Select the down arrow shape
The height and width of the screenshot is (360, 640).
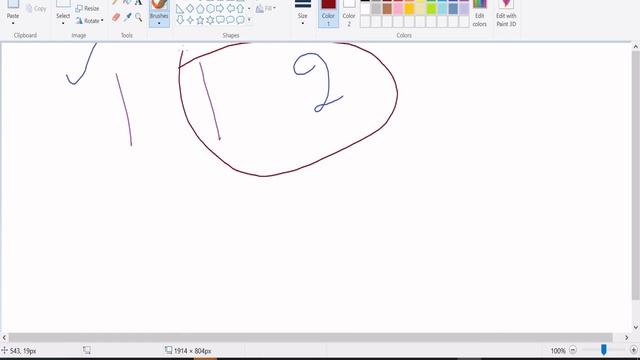(x=180, y=20)
